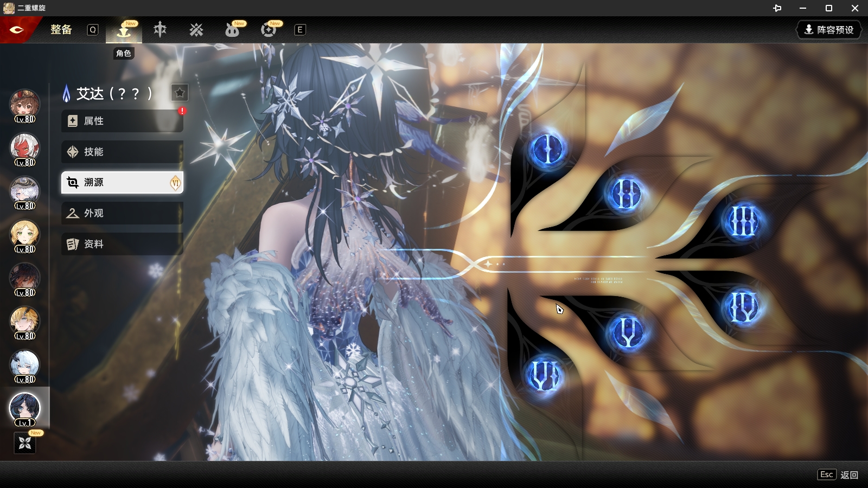Image resolution: width=868 pixels, height=488 pixels.
Task: Open the 技能 skills menu
Action: [x=122, y=152]
